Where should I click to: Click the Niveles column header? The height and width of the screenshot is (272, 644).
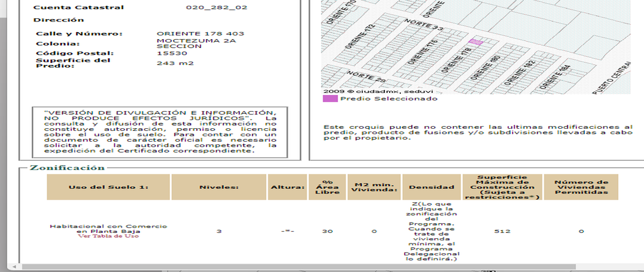[219, 187]
